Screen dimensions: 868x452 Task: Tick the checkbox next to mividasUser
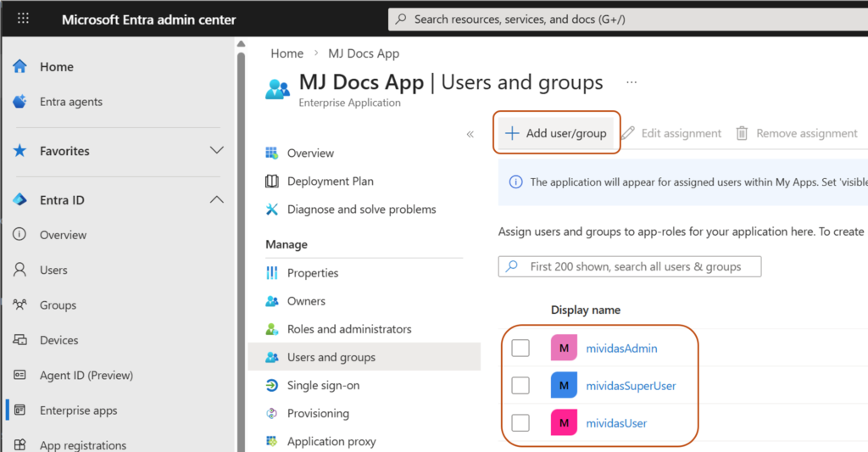pos(520,423)
